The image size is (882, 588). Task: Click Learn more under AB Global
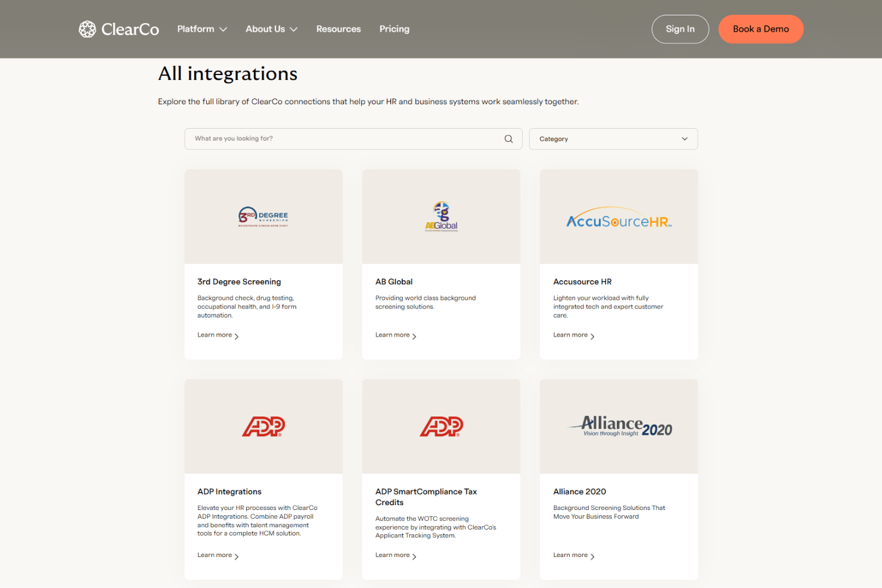[396, 335]
